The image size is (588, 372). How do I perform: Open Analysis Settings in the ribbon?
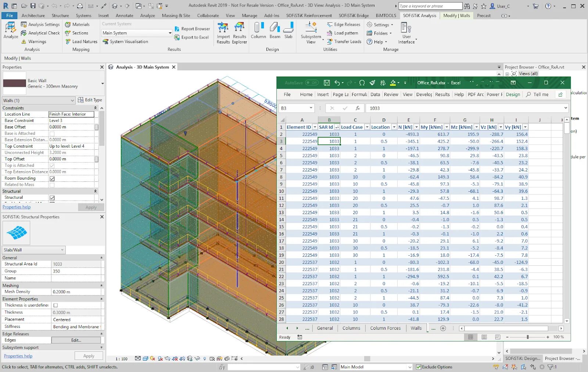(x=40, y=24)
